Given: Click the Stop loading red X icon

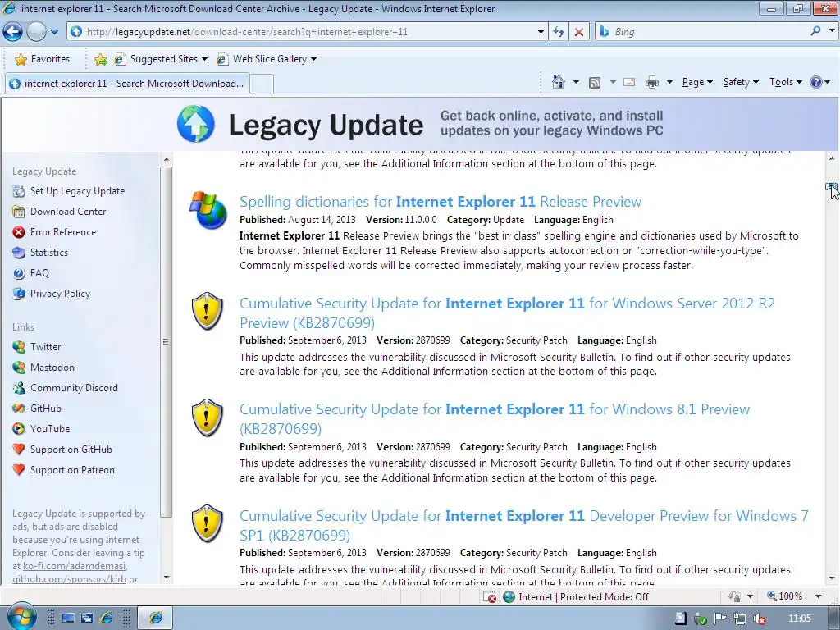Looking at the screenshot, I should tap(579, 32).
